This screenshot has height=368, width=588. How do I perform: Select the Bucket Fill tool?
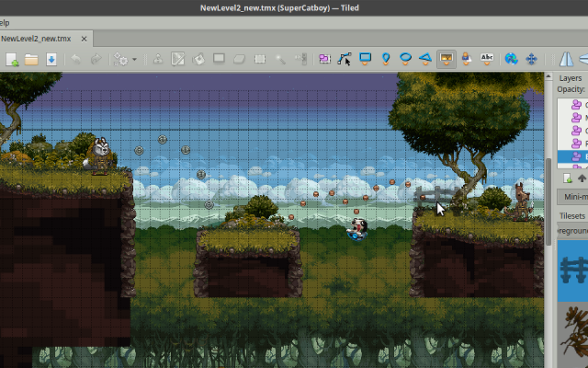point(198,59)
